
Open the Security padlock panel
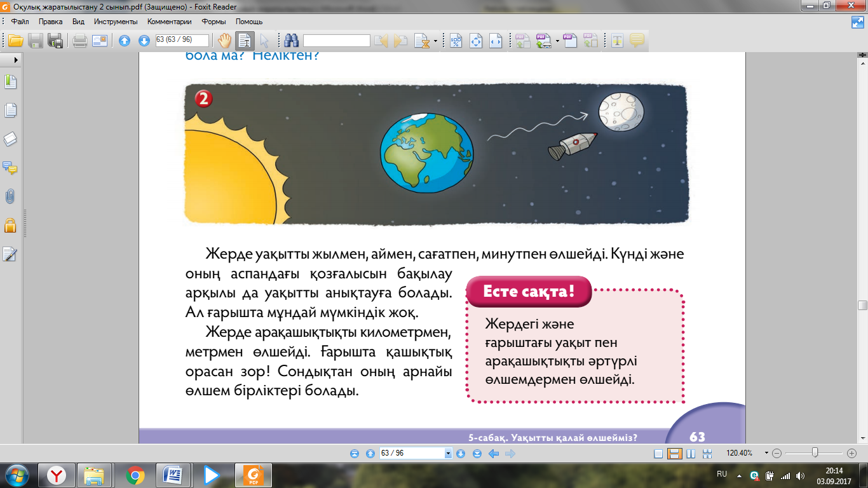tap(10, 225)
